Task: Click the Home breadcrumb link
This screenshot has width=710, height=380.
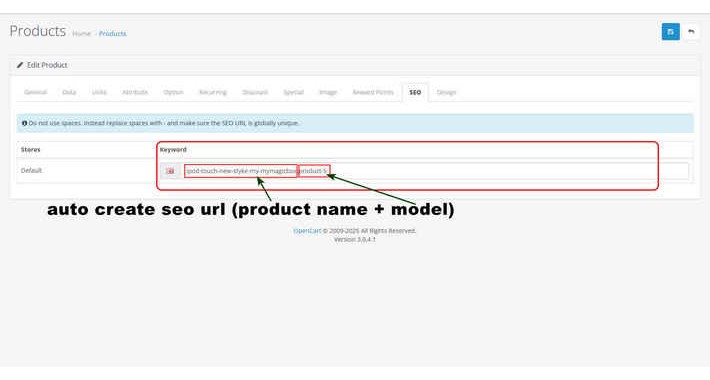Action: [x=82, y=34]
